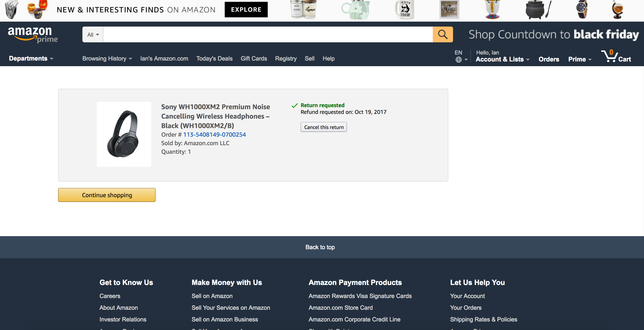This screenshot has height=330, width=644.
Task: Go to Orders in the header
Action: tap(549, 59)
